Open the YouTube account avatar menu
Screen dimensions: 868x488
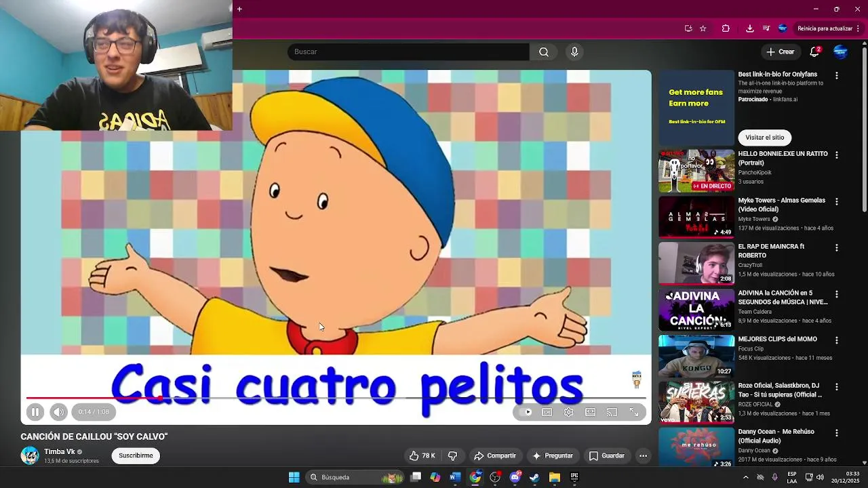[840, 52]
